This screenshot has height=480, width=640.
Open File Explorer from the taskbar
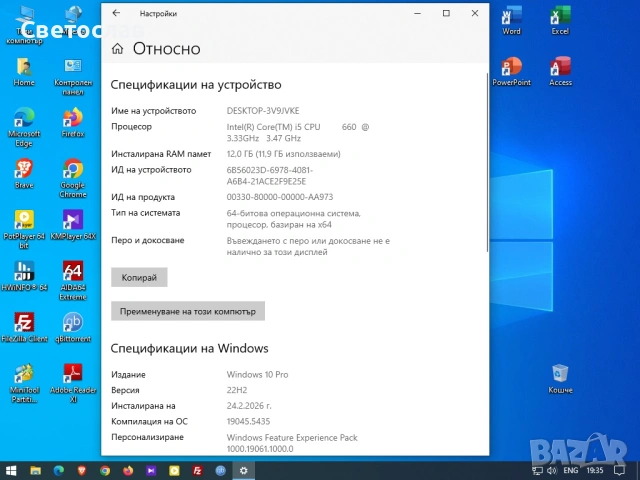[36, 471]
